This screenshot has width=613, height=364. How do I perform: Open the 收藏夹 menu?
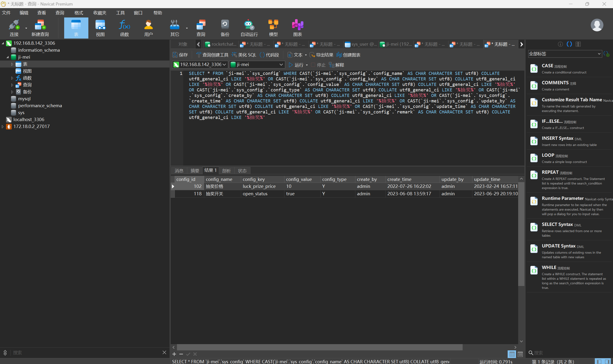(100, 13)
